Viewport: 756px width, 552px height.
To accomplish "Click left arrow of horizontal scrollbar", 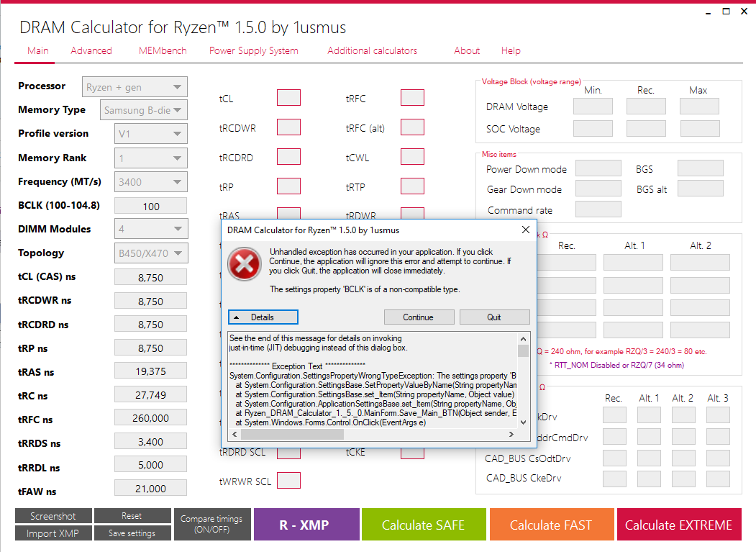I will click(x=234, y=434).
